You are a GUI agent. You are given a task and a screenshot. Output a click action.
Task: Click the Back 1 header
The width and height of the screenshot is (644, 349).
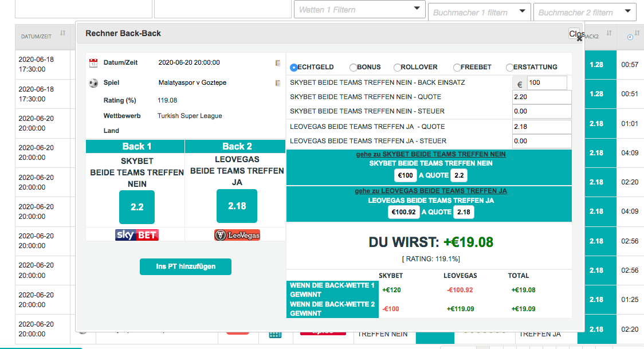pos(136,147)
